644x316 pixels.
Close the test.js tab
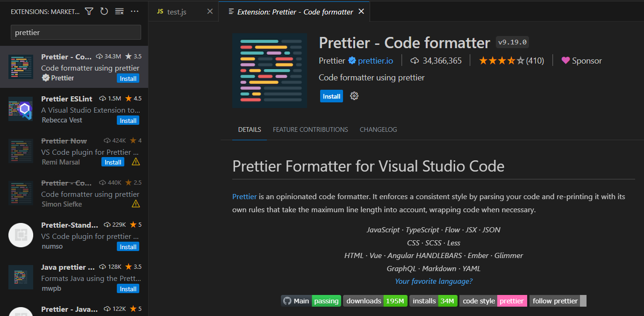[x=210, y=12]
